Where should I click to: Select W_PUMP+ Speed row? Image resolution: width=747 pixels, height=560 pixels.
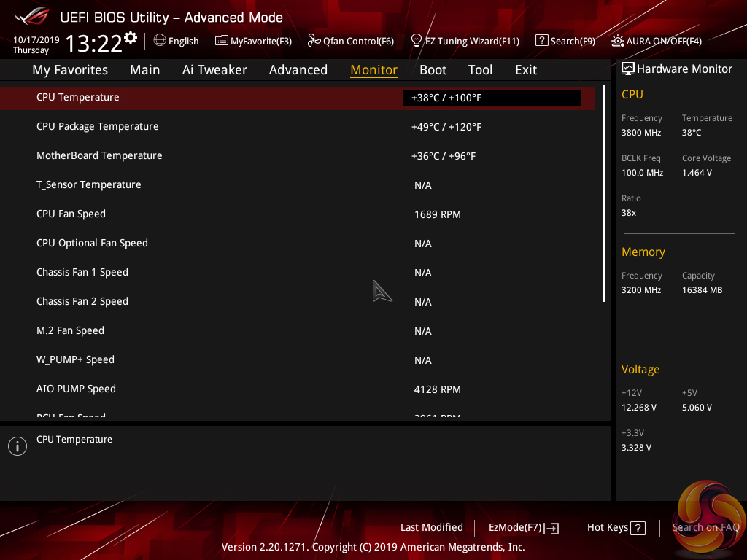pos(298,360)
